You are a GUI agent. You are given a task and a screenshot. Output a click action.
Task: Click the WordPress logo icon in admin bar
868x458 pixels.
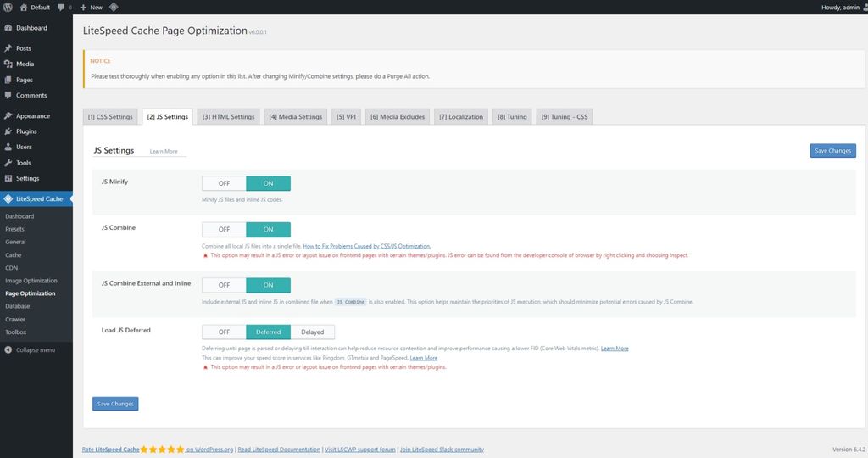click(x=8, y=7)
